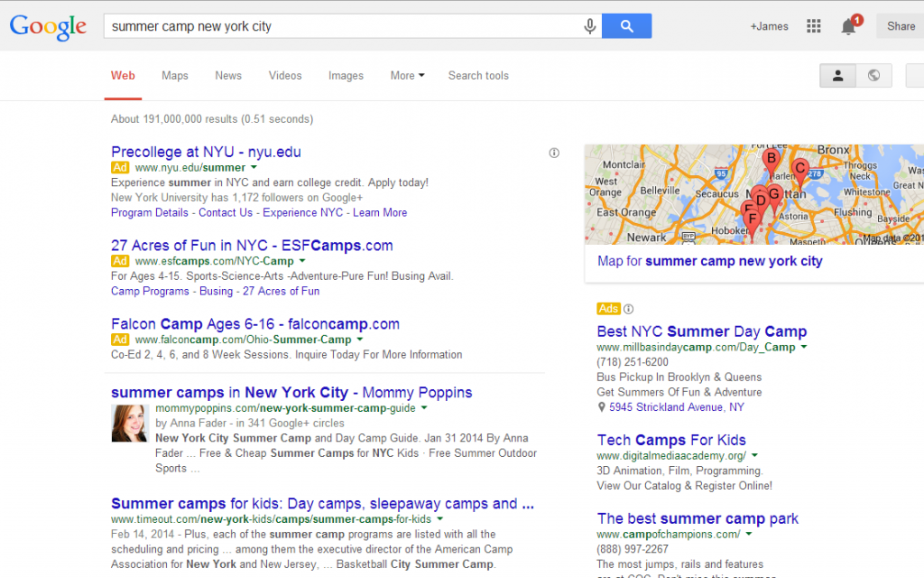Expand arrow next to digitalmediaacademy.org URL
This screenshot has height=578, width=924.
[755, 455]
